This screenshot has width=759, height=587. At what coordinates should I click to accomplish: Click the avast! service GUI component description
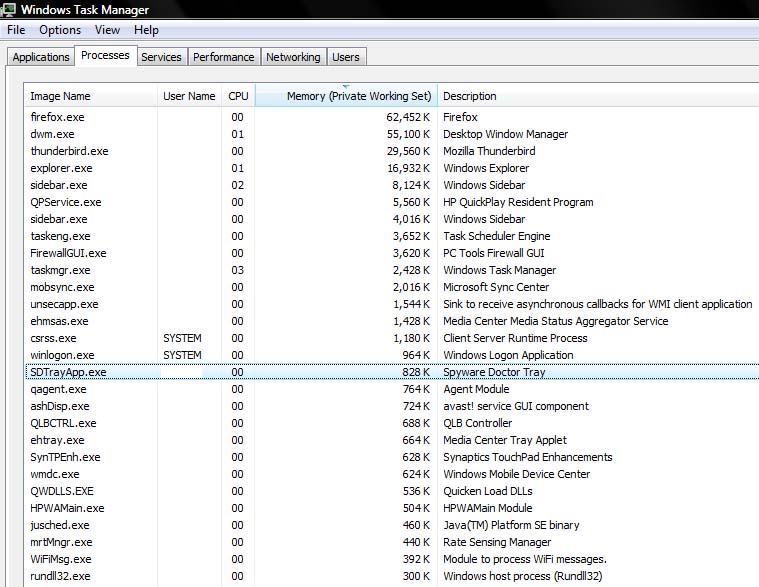point(516,406)
